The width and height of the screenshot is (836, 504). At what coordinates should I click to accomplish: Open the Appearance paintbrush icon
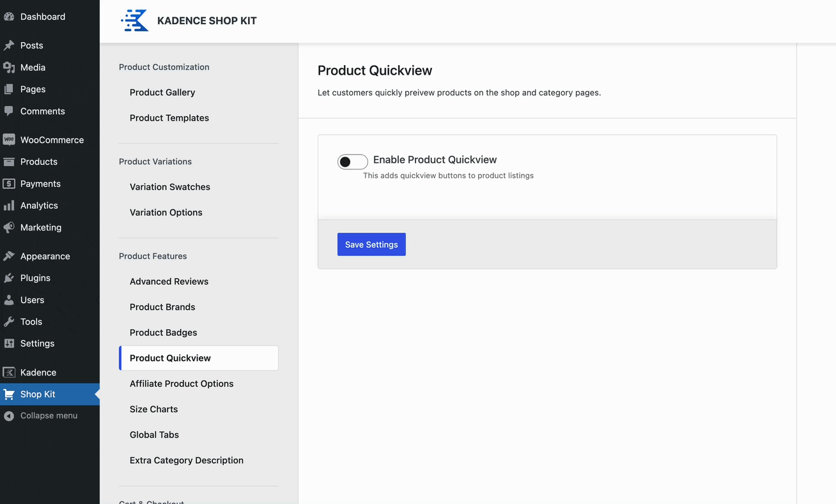coord(10,256)
